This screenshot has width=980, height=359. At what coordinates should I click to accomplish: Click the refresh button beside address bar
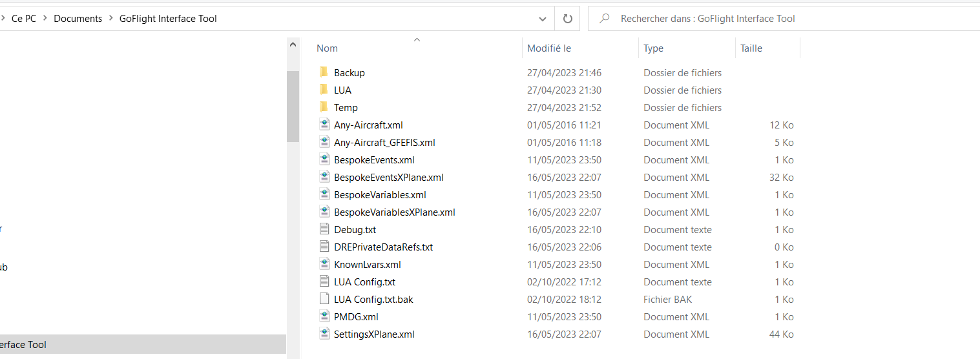click(x=568, y=19)
